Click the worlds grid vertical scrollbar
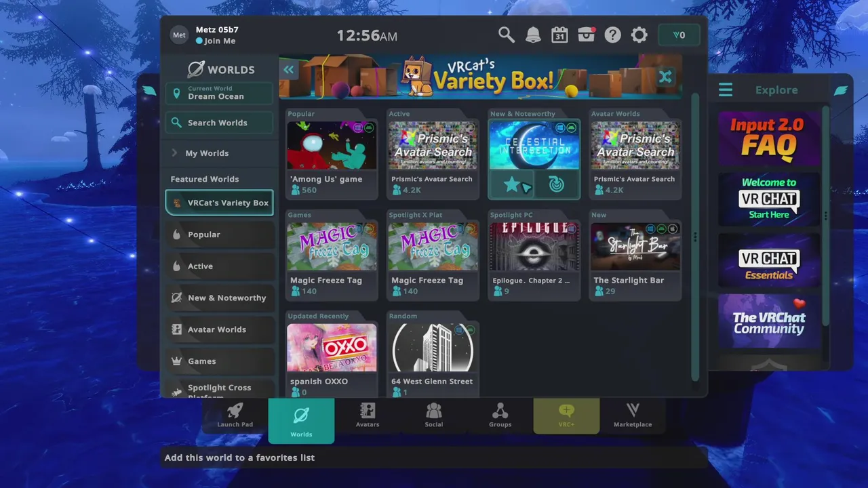The width and height of the screenshot is (868, 488). point(694,237)
